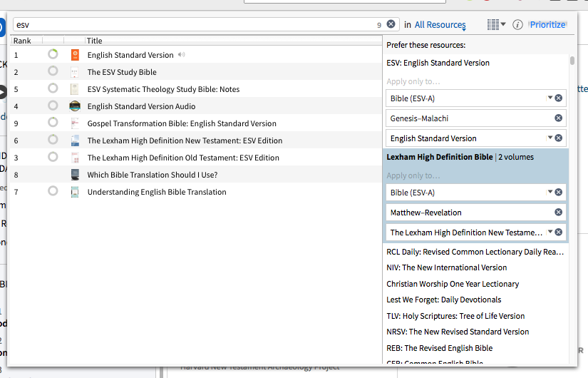Screen dimensions: 588x378
Task: Click the Prioritize button
Action: 547,25
